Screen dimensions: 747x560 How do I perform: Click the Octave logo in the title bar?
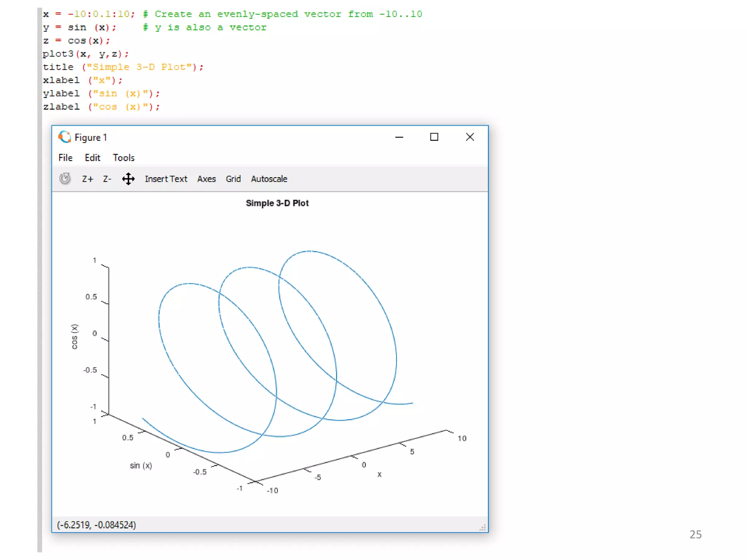tap(65, 137)
